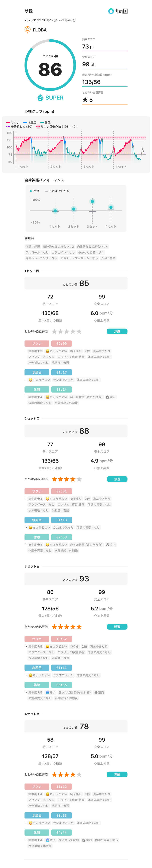The height and width of the screenshot is (868, 152).
Task: Click the first gray star in set 1 self-rating
Action: click(x=54, y=332)
